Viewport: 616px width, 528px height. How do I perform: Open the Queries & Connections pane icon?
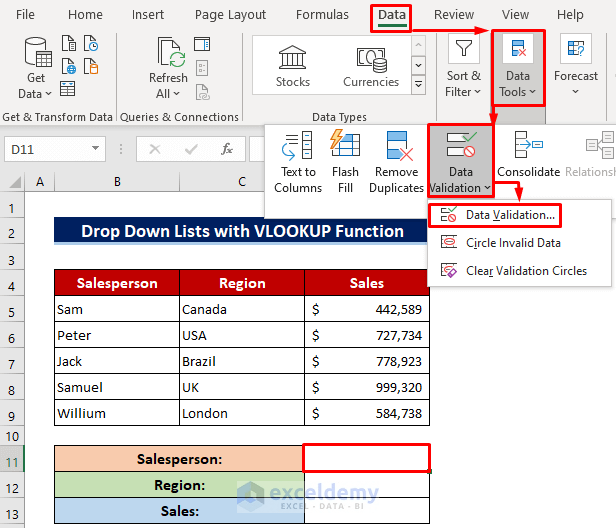(202, 44)
